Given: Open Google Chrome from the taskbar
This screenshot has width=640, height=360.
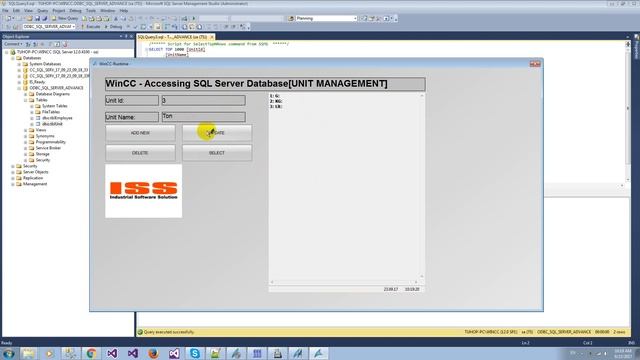Looking at the screenshot, I should tap(91, 353).
